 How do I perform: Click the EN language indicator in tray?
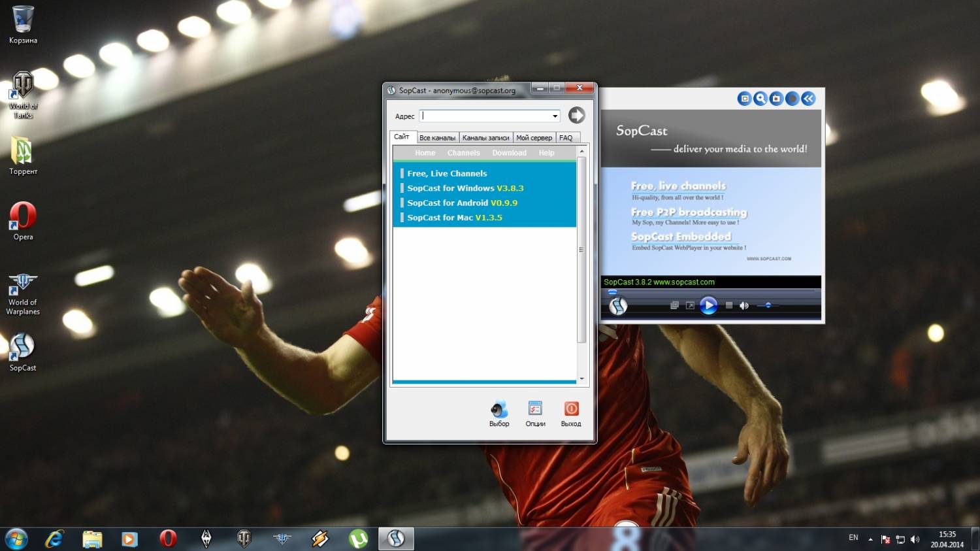[x=853, y=538]
